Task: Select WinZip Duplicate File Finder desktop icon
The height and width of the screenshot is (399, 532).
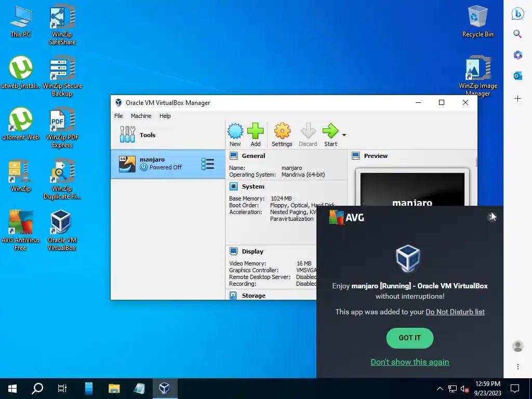Action: [x=62, y=179]
